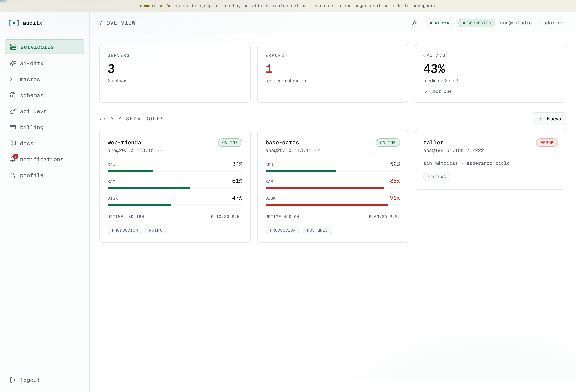Viewport: 576px width, 392px height.
Task: Expand the ¿por qué? disclosure
Action: click(x=439, y=91)
